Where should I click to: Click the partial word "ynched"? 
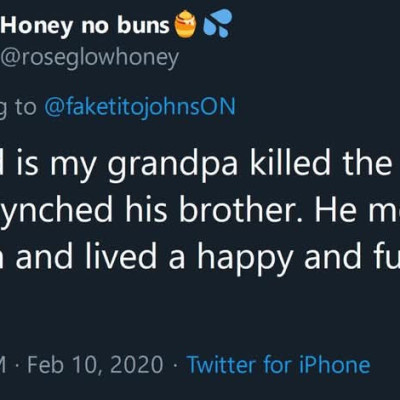[x=56, y=212]
